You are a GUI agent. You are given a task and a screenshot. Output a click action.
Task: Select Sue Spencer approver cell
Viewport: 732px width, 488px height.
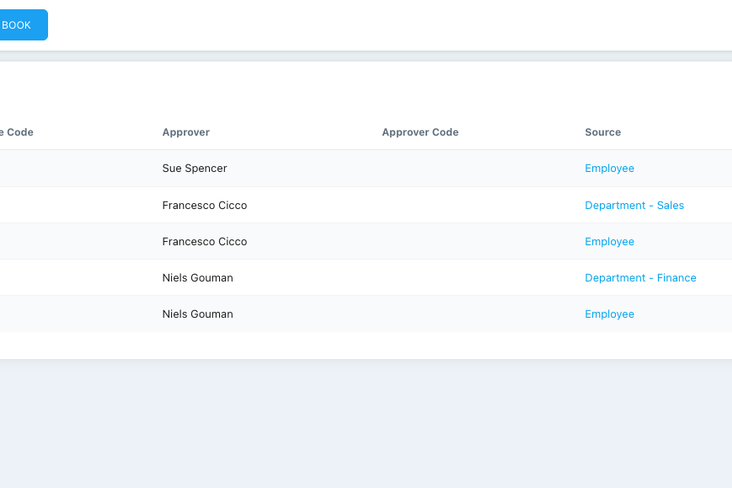[x=194, y=168]
